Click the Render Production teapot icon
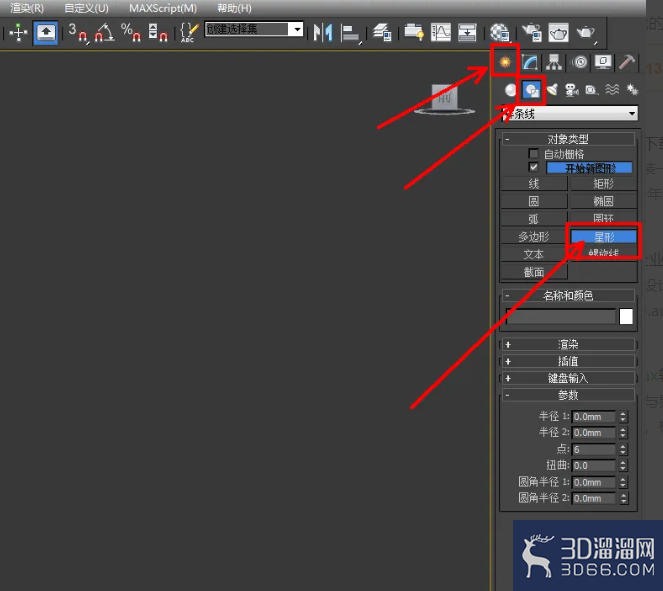The image size is (663, 591). point(586,33)
